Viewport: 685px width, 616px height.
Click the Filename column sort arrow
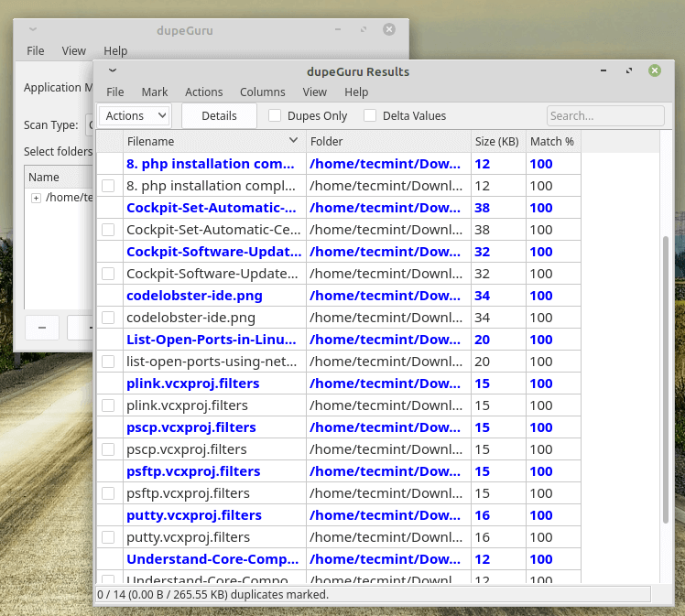coord(293,141)
